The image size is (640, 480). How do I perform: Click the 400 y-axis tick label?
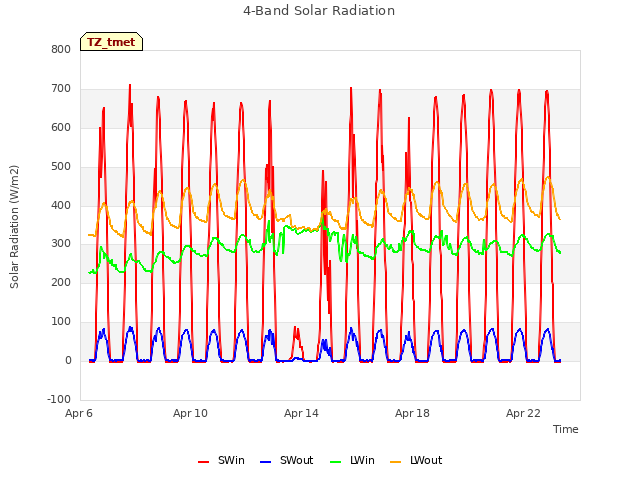pos(61,205)
